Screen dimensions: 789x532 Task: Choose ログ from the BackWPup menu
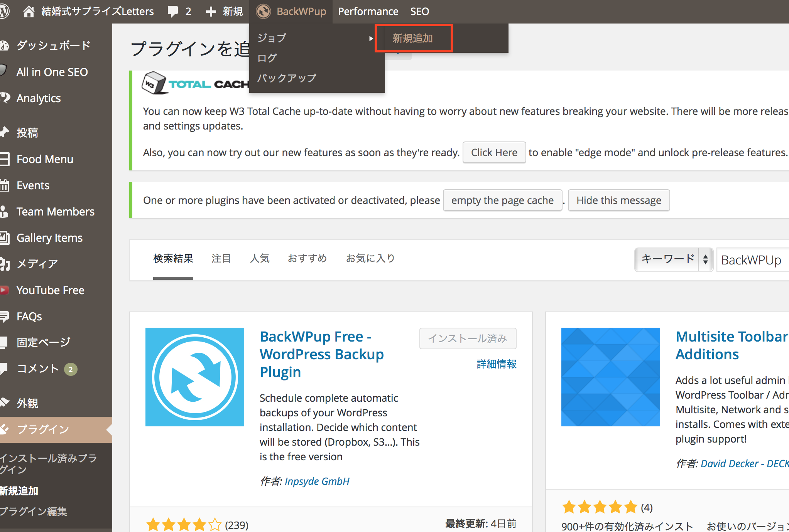(x=267, y=58)
